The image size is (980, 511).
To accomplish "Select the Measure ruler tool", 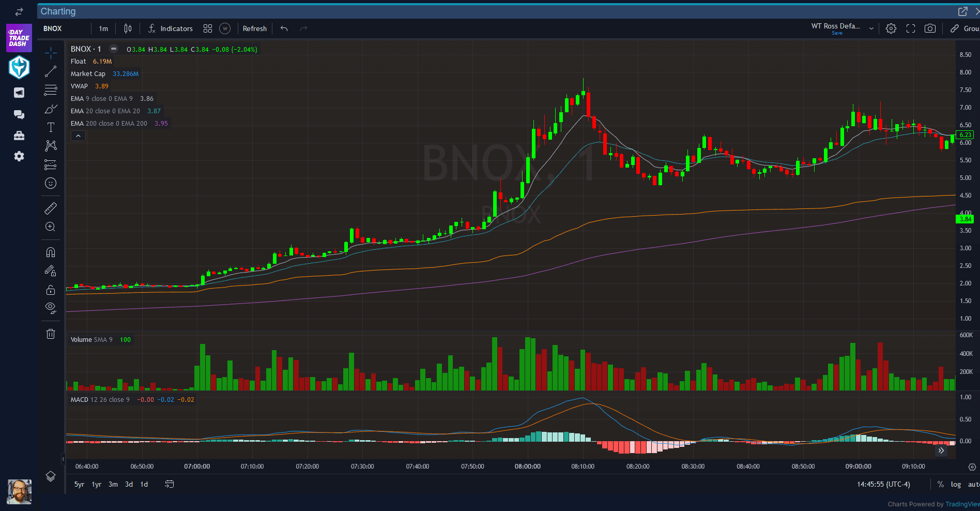I will pyautogui.click(x=50, y=208).
